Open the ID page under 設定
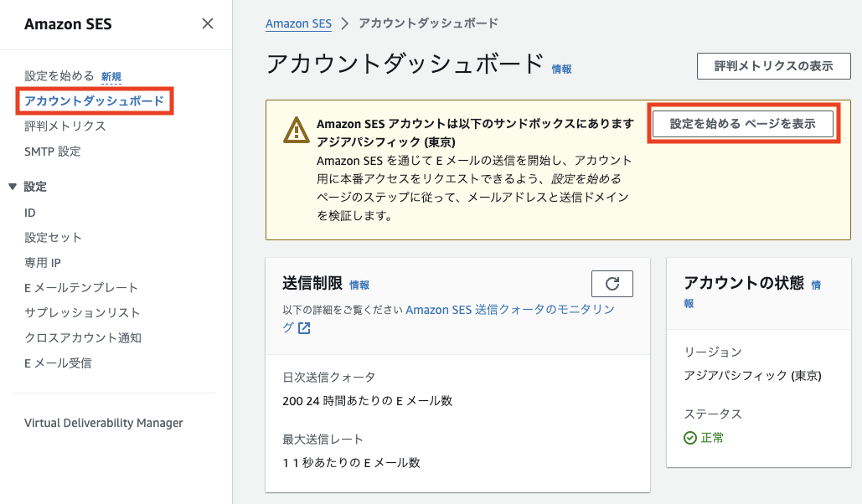The width and height of the screenshot is (862, 504). [x=30, y=213]
